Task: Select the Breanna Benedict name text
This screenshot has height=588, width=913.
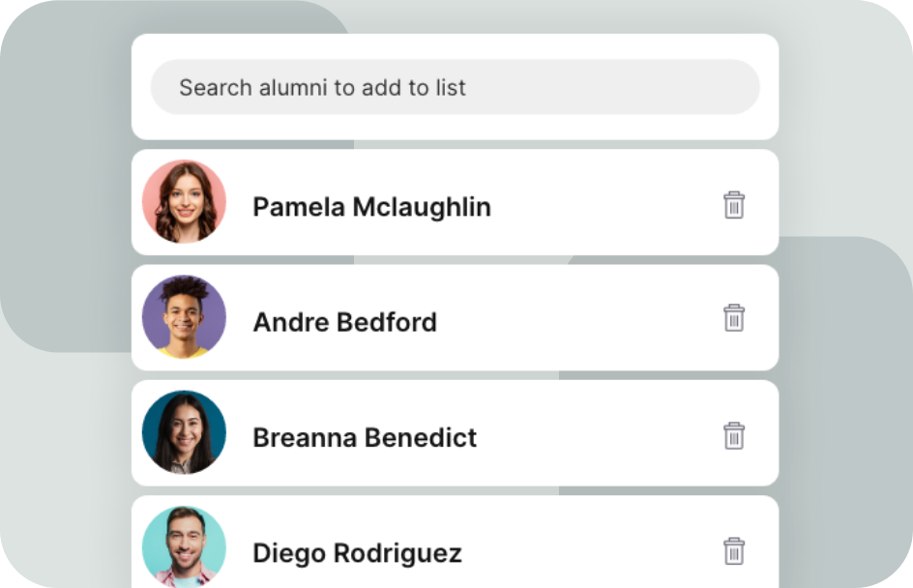Action: [x=365, y=437]
